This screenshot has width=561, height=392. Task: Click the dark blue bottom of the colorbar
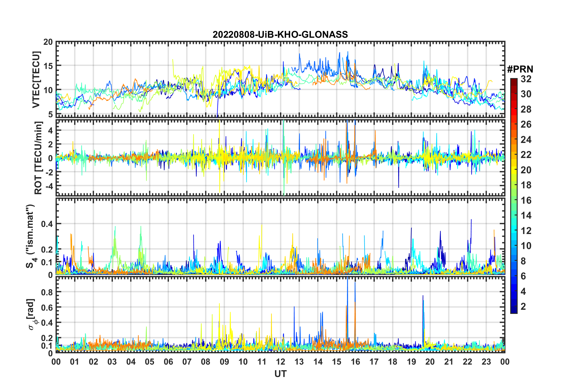point(514,311)
